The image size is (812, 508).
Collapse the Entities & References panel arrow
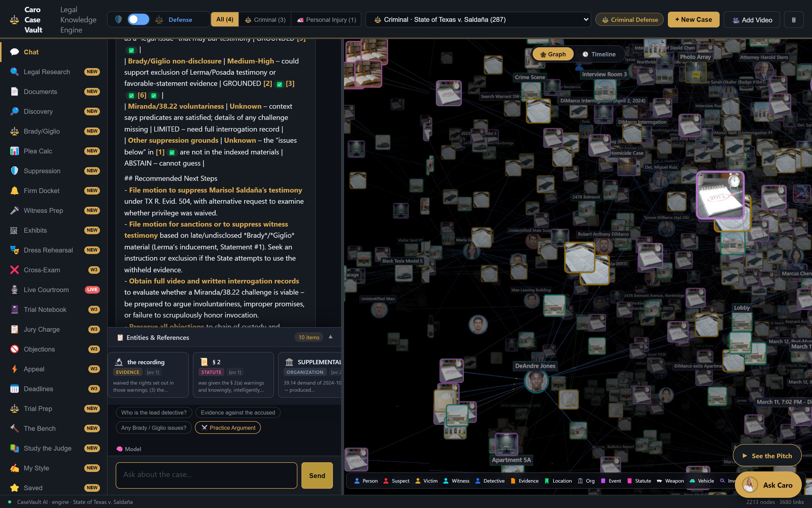click(330, 337)
